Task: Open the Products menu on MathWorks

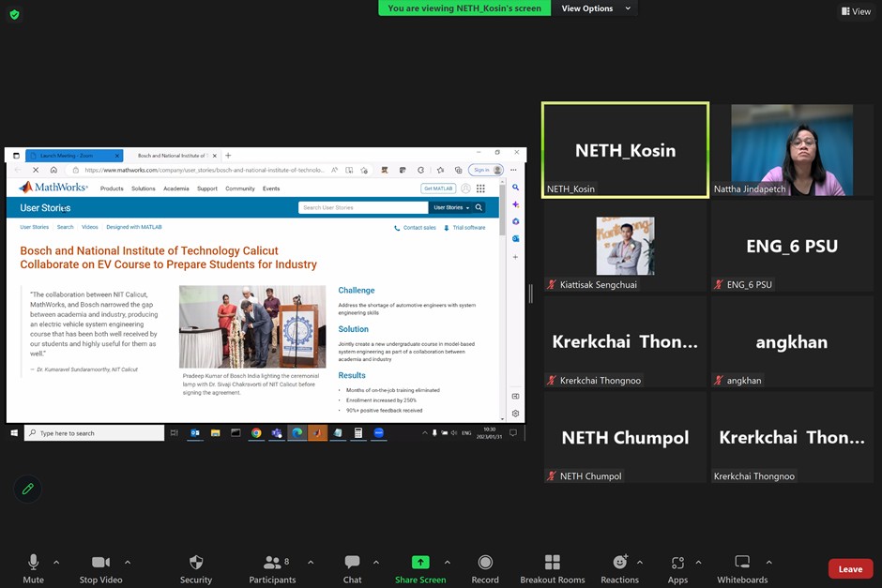Action: click(x=112, y=188)
